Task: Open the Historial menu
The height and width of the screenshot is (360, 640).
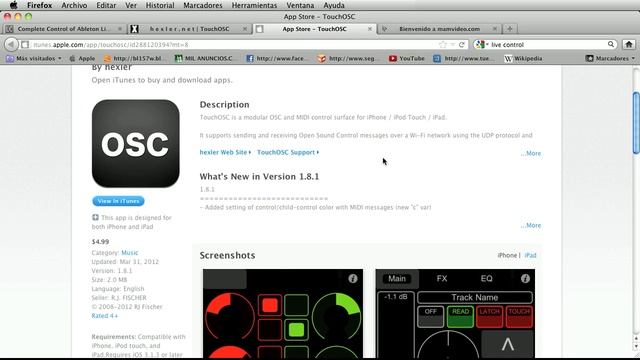Action: [160, 5]
